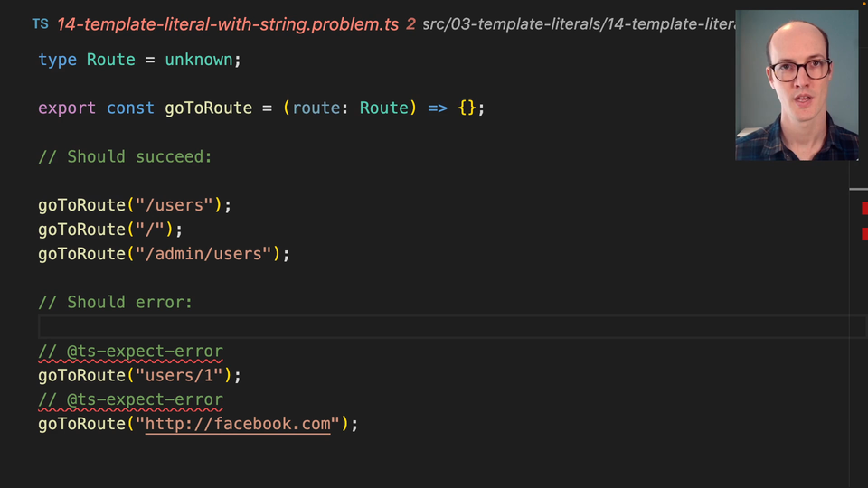Click the upper red error marker in scrollbar
The width and height of the screenshot is (868, 488).
click(x=864, y=209)
